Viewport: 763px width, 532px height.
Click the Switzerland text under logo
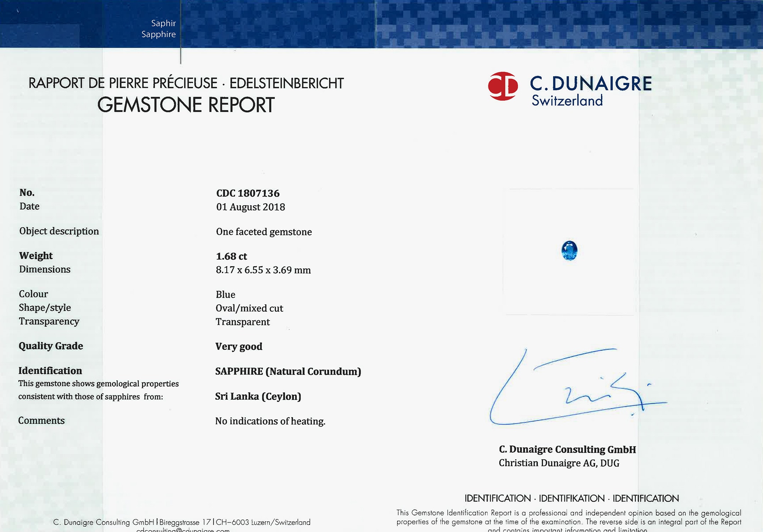click(567, 101)
